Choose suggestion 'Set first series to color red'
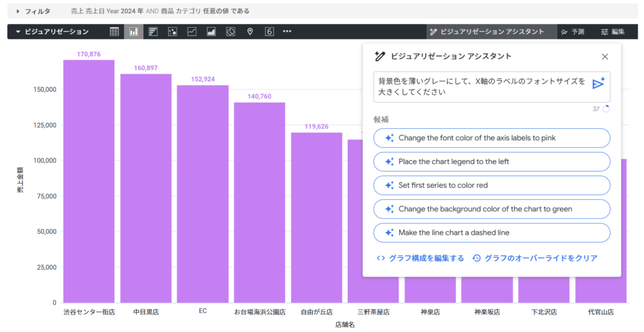Screen dimensions: 644x332 pos(492,185)
